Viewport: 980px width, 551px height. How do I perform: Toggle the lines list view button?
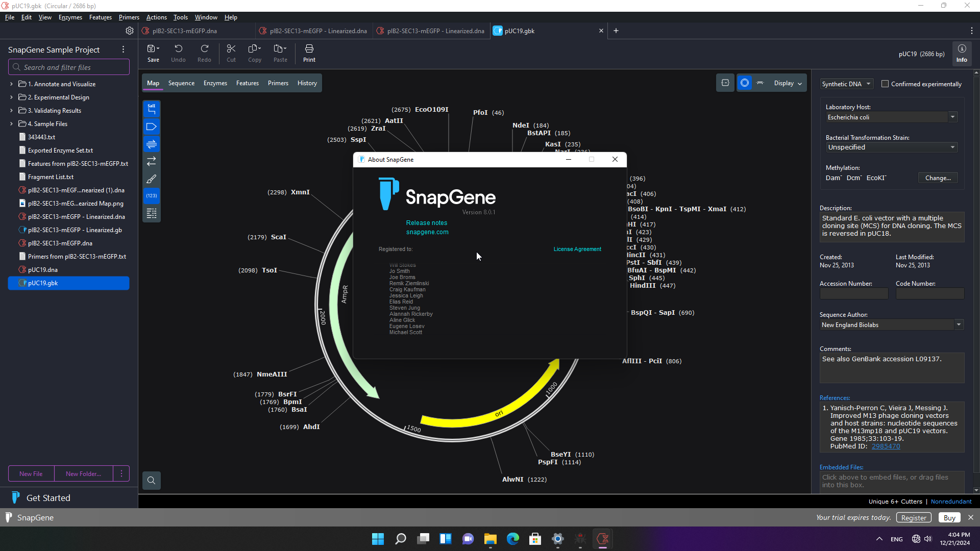152,213
